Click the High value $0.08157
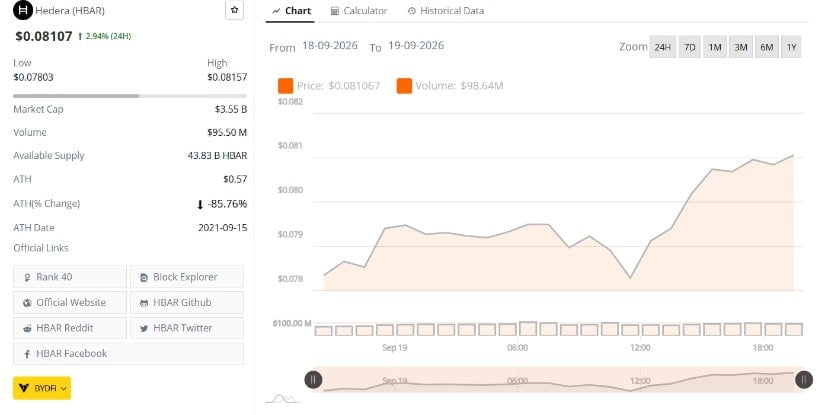The height and width of the screenshot is (415, 825). pos(227,77)
